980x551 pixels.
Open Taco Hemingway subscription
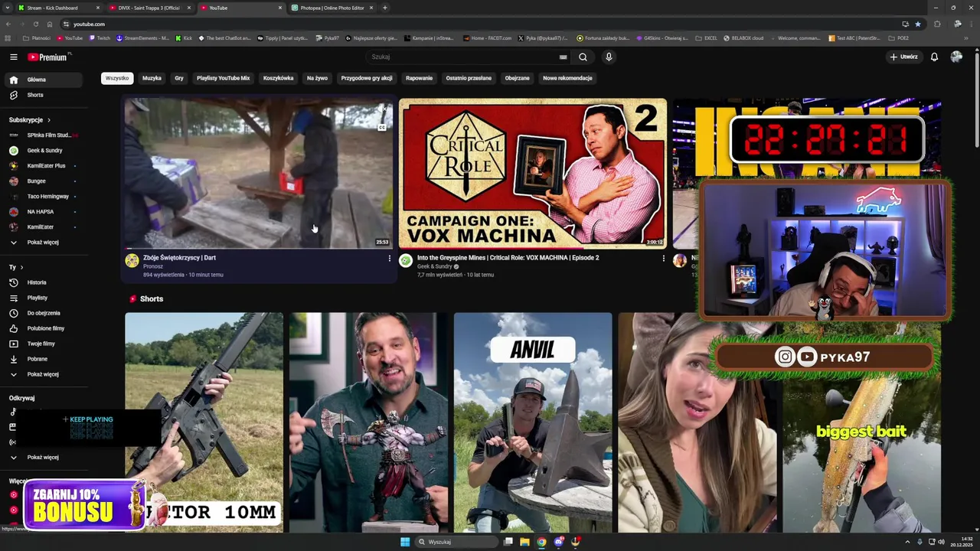click(x=43, y=197)
